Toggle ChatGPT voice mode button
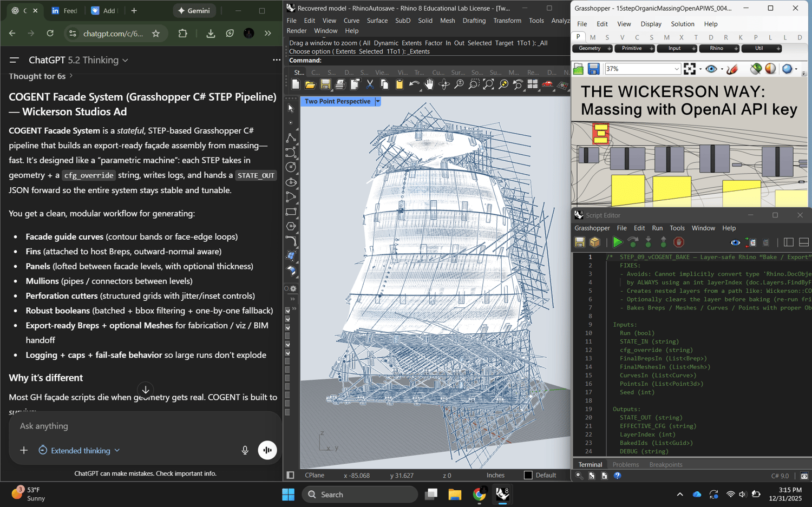The height and width of the screenshot is (507, 812). click(267, 450)
